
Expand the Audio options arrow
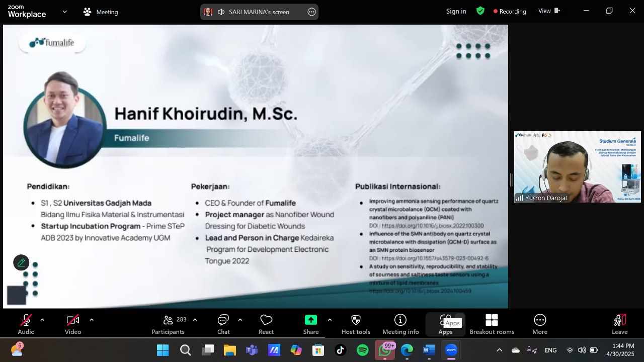click(42, 320)
